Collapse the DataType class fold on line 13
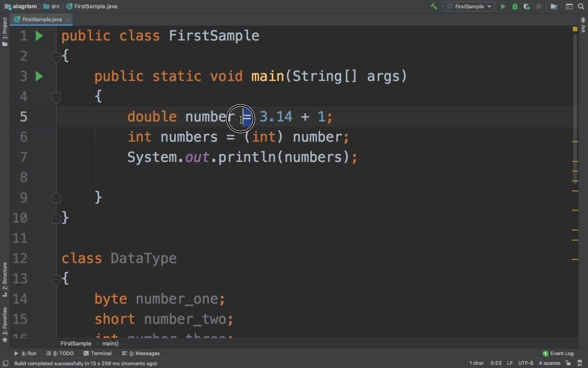This screenshot has width=588, height=368. (56, 279)
